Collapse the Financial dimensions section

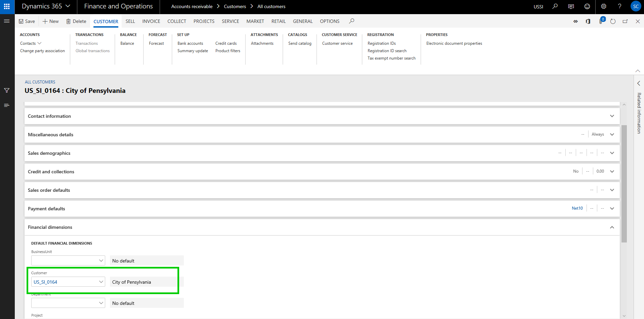coord(612,227)
